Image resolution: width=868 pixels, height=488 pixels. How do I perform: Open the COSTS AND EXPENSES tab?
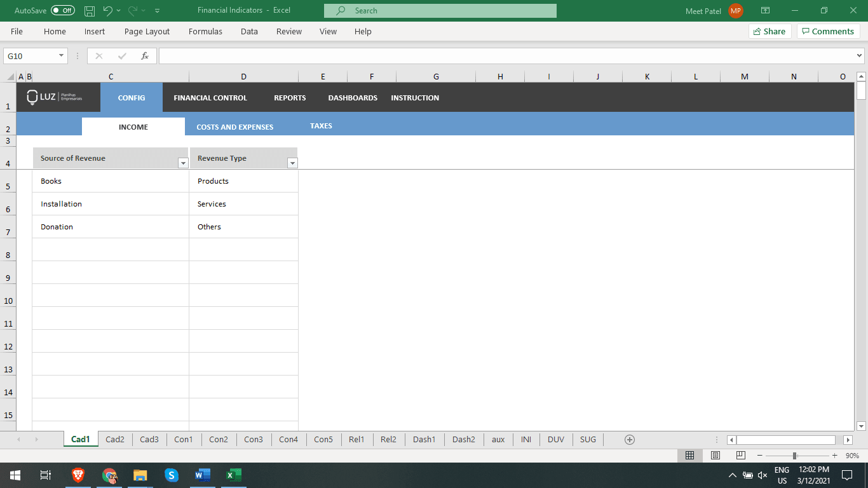(x=234, y=126)
